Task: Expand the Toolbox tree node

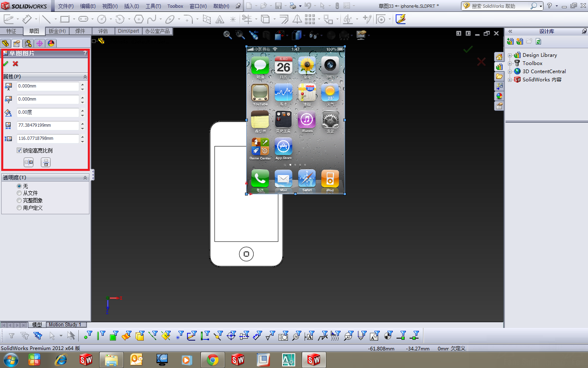Action: click(510, 63)
